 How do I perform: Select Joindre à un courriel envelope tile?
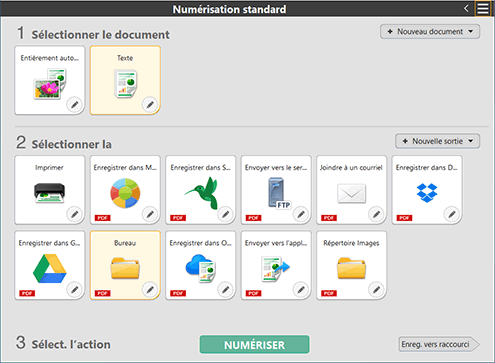pyautogui.click(x=351, y=189)
